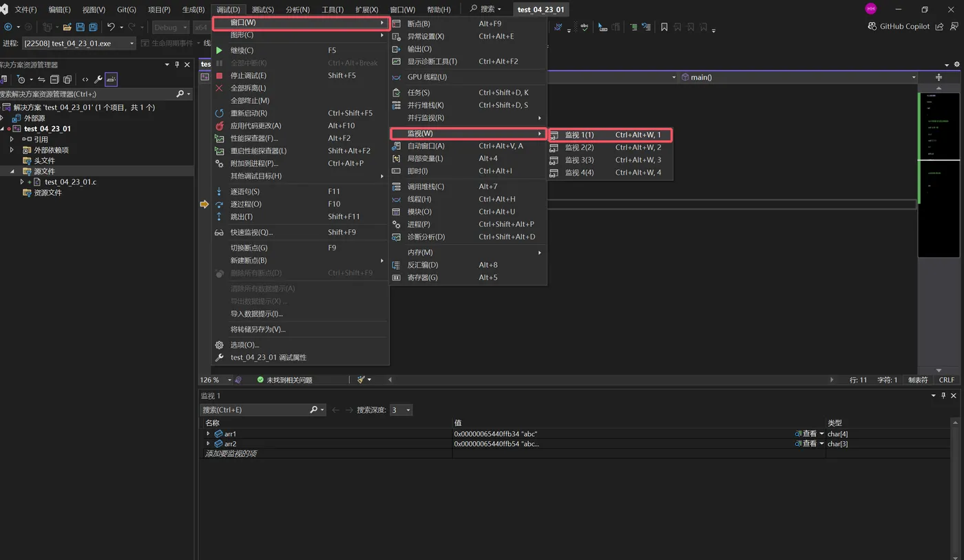Open the search depth (搜索深度) dropdown
Image resolution: width=964 pixels, height=560 pixels.
(x=401, y=410)
